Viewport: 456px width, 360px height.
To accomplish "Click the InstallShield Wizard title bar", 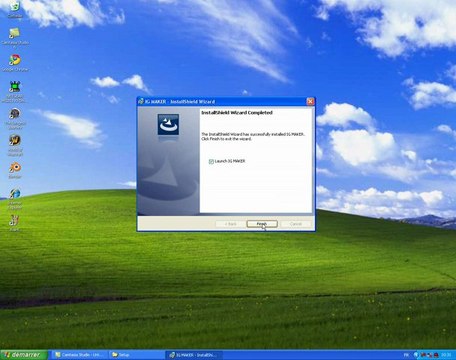I will click(x=222, y=101).
